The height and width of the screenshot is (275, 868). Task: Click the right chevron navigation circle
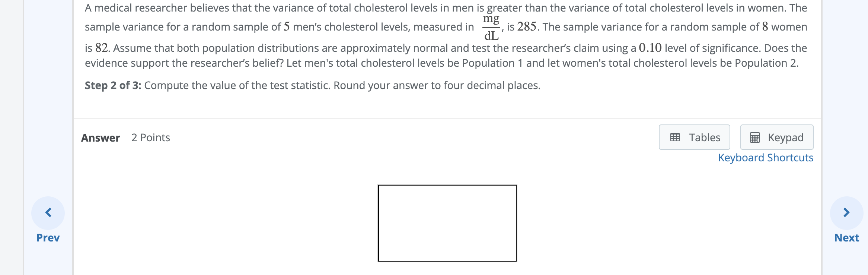click(x=847, y=213)
